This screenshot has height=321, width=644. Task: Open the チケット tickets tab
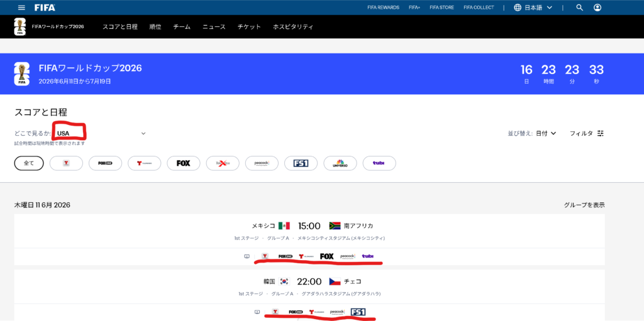pos(249,26)
